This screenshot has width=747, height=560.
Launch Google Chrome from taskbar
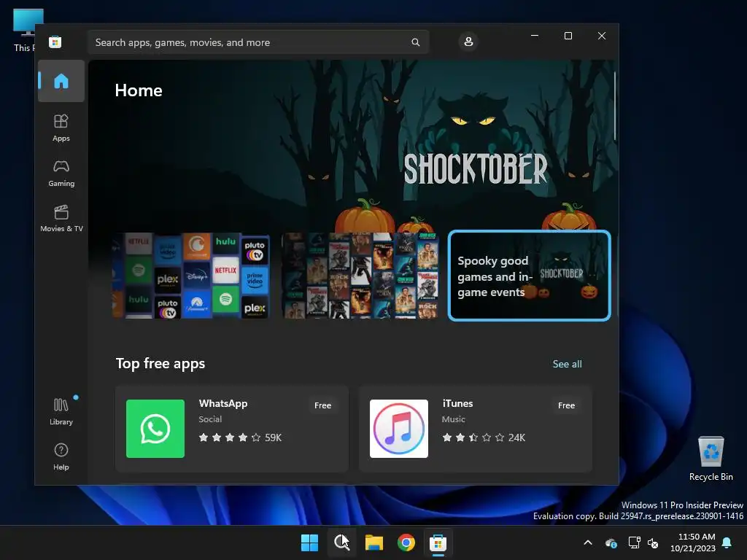(x=406, y=542)
